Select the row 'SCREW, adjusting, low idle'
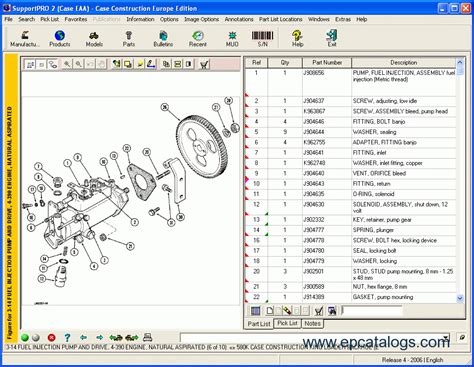The image size is (474, 367). point(350,101)
